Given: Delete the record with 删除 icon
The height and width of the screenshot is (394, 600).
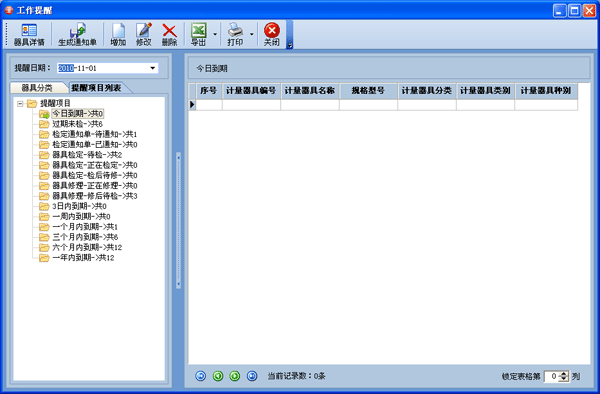Looking at the screenshot, I should (x=169, y=34).
